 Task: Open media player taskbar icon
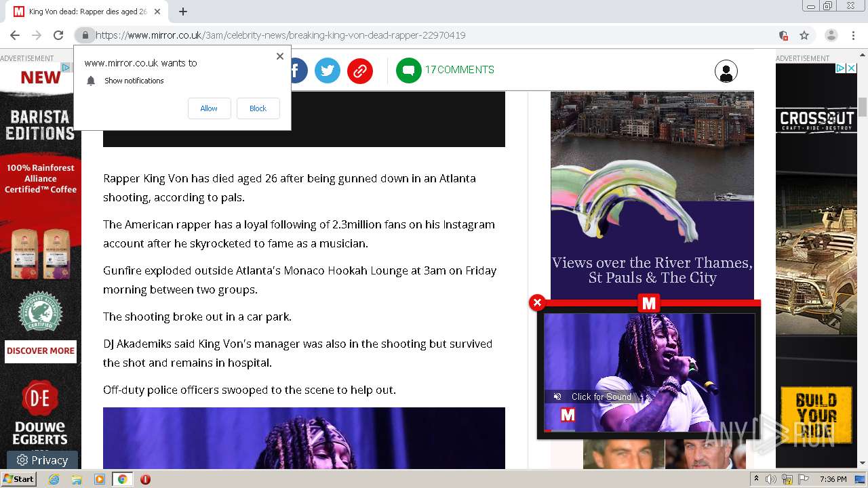100,479
